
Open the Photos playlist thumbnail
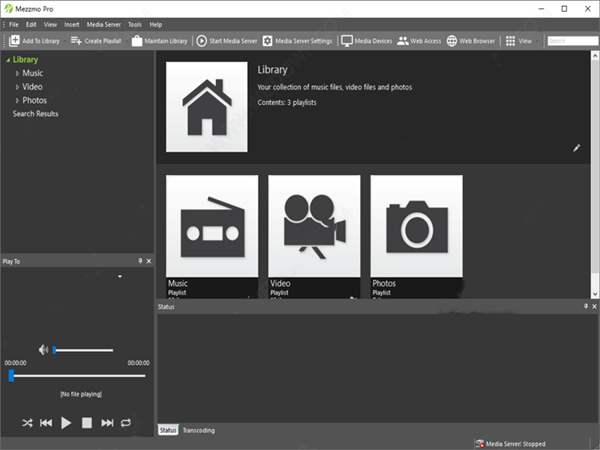(416, 225)
